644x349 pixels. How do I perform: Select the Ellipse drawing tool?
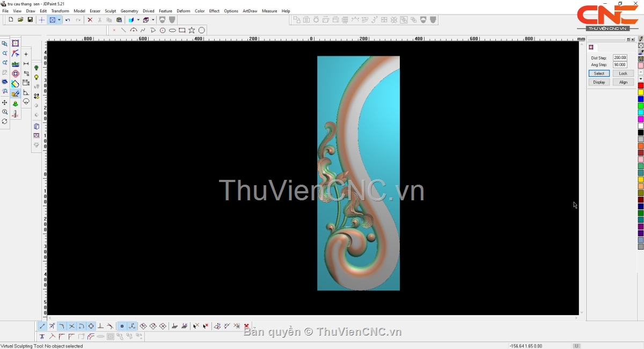[172, 30]
